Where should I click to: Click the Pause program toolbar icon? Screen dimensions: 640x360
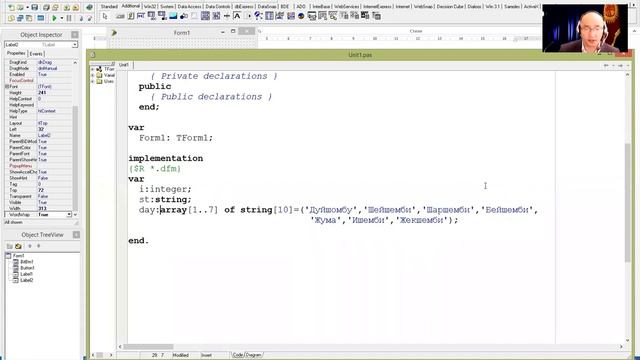click(x=69, y=18)
